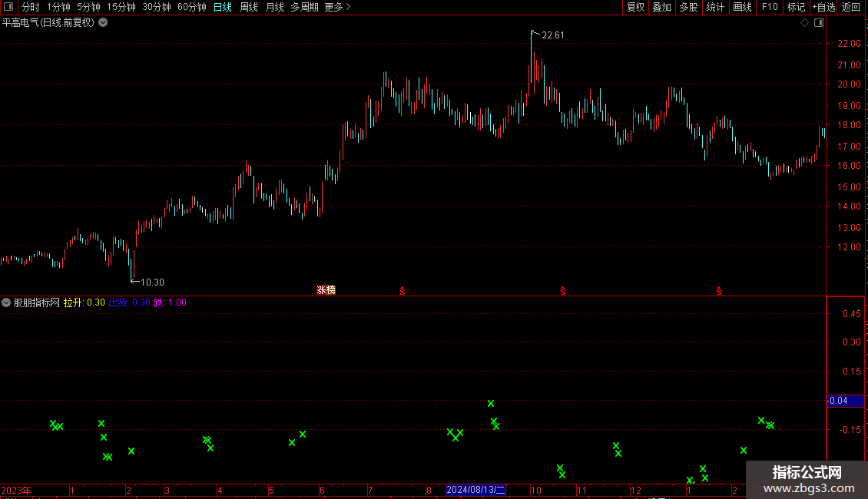Click the 2023年 year label on time axis
This screenshot has height=499, width=868.
(x=16, y=490)
